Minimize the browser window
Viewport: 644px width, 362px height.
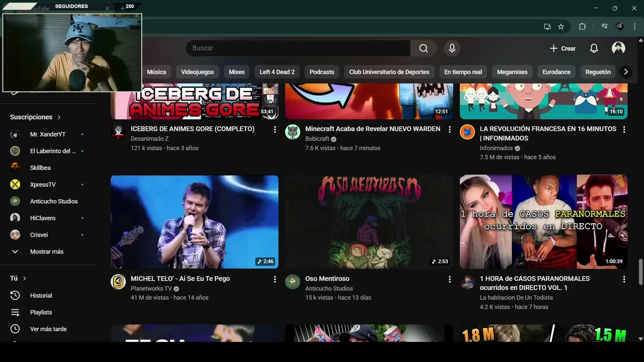point(596,8)
